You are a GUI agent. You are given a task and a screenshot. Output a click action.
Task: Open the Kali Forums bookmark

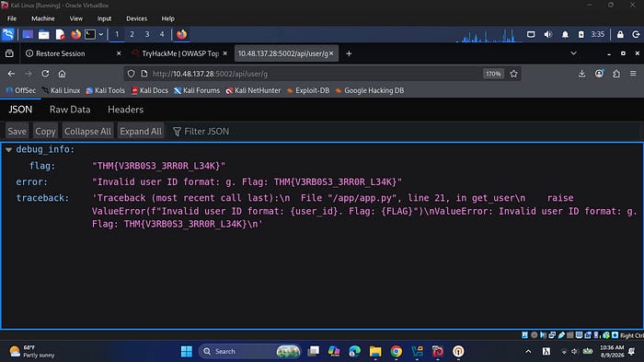tap(197, 90)
